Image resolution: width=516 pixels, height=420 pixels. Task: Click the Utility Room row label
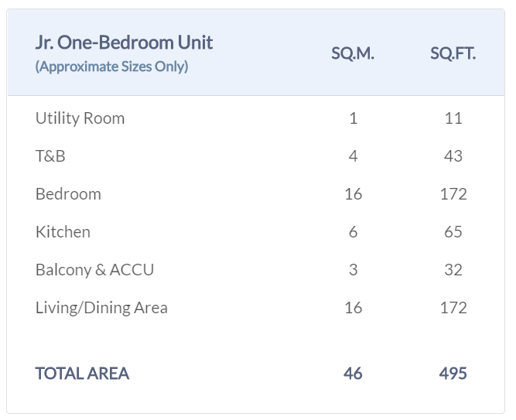point(80,118)
